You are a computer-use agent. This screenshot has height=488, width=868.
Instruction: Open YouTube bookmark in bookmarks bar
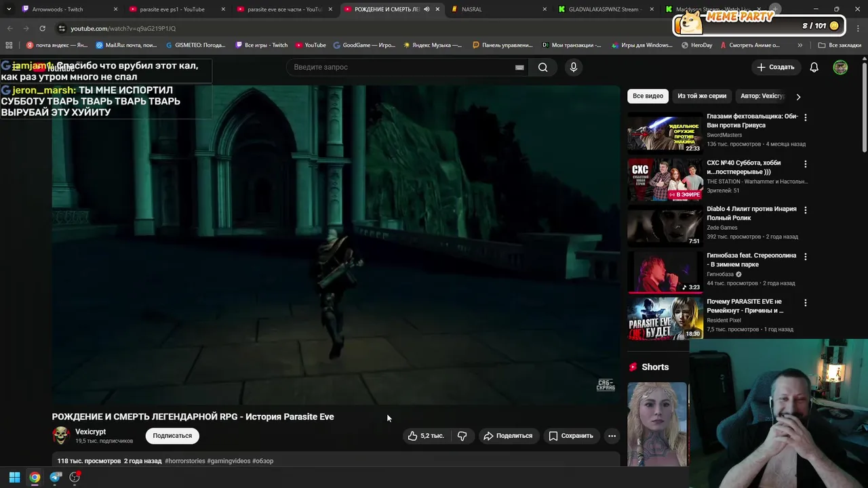311,45
